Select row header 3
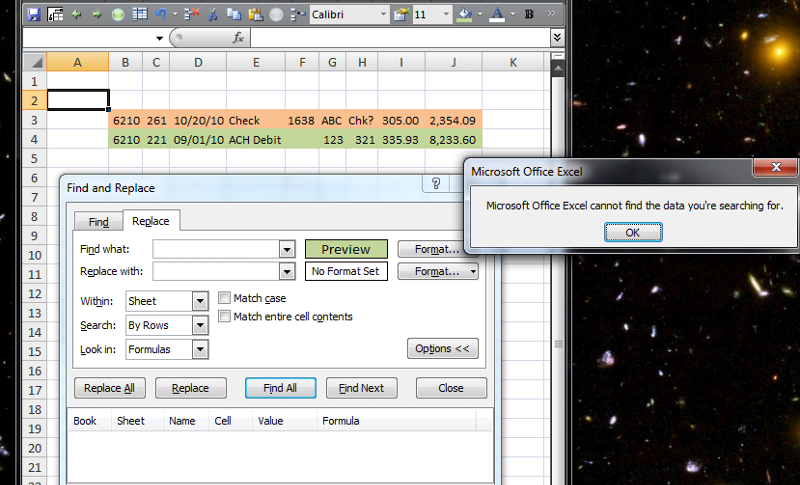 click(34, 120)
